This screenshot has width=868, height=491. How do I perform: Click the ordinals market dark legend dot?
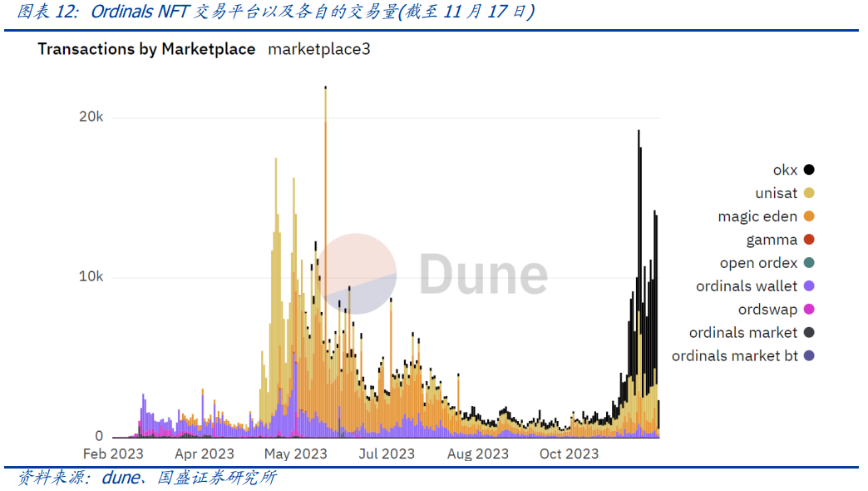pos(809,333)
